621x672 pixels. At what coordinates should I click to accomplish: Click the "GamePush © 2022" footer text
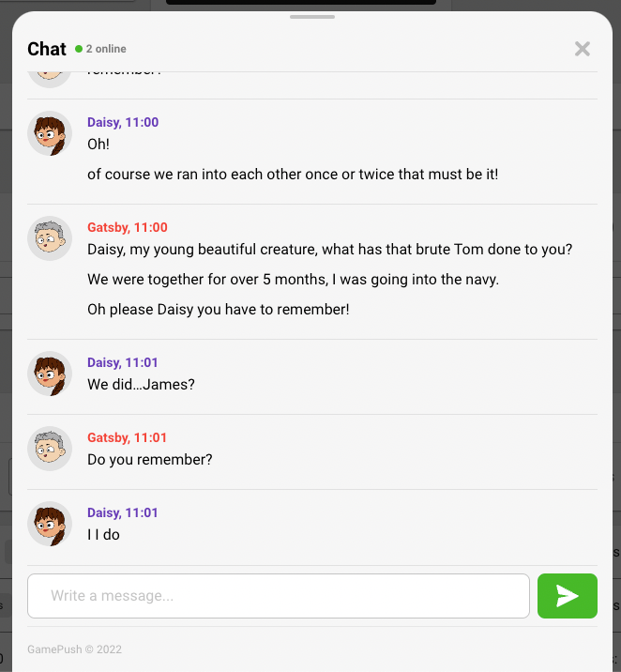point(74,649)
